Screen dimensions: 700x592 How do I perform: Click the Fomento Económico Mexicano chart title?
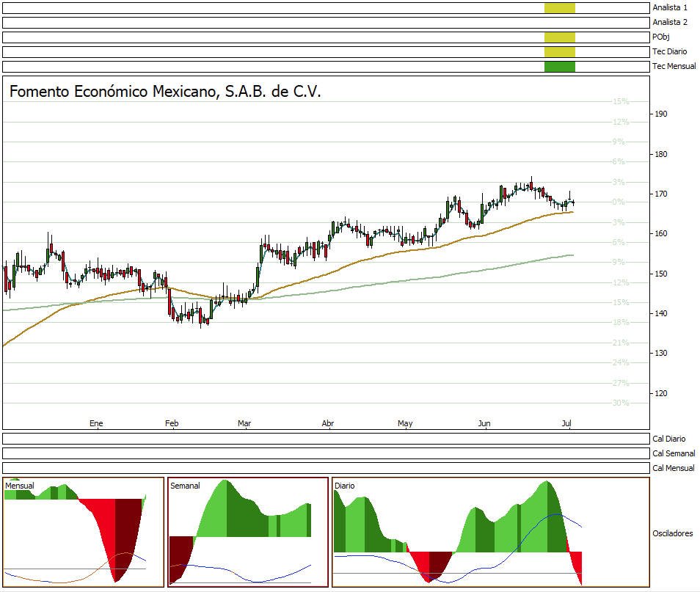[x=165, y=92]
